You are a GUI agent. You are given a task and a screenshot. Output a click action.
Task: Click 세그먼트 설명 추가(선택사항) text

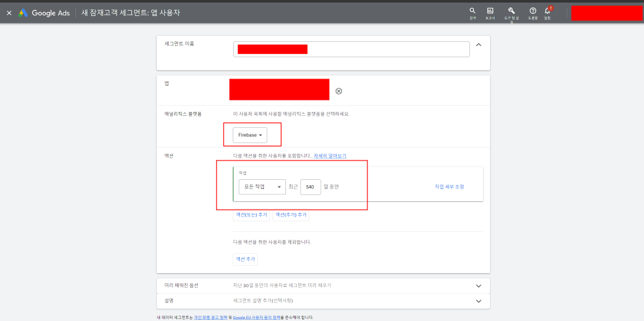click(263, 300)
